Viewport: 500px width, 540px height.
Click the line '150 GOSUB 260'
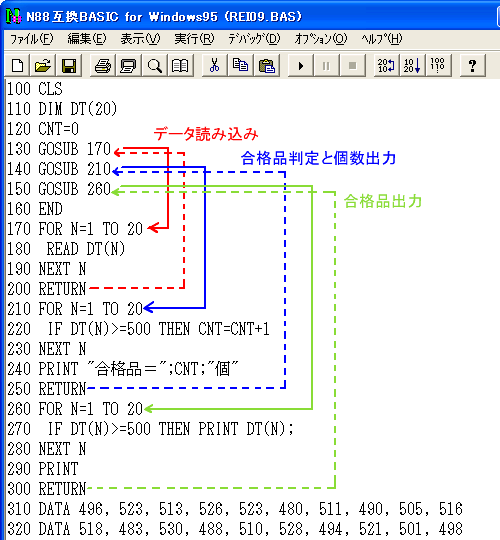coord(59,189)
